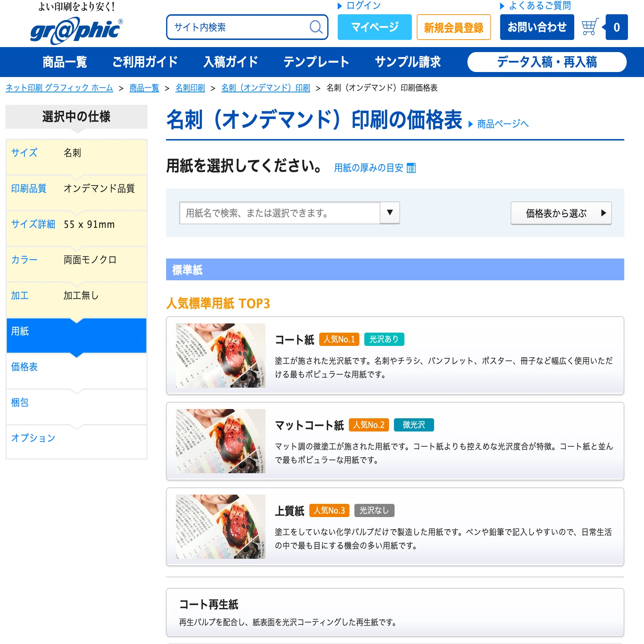Click the お問い合わせ button
This screenshot has width=644, height=644.
pos(537,27)
